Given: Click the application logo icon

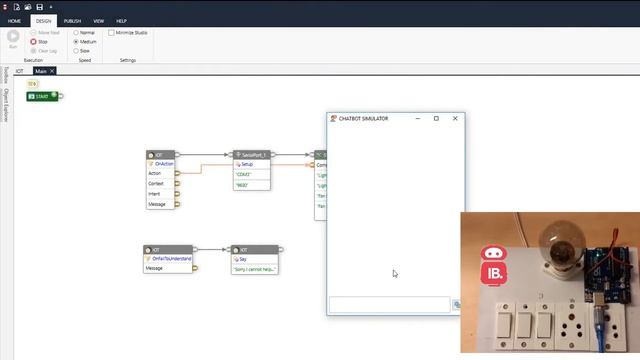Looking at the screenshot, I should click(5, 7).
